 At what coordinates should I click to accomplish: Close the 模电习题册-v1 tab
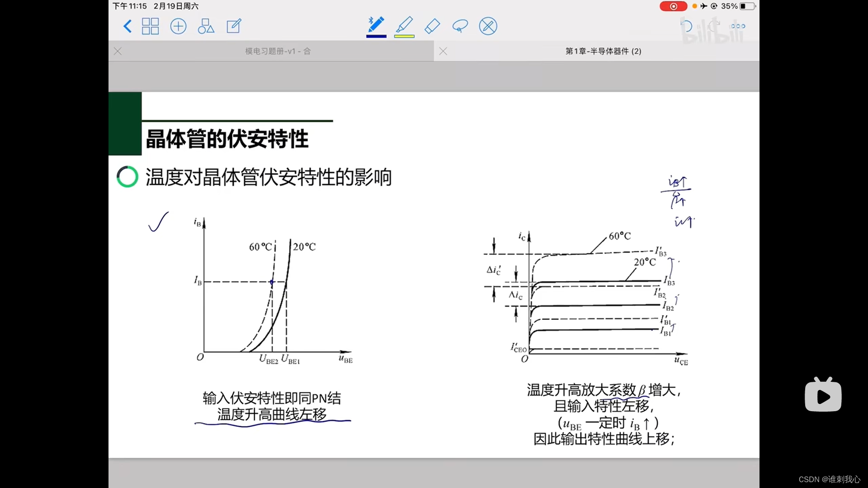tap(118, 51)
